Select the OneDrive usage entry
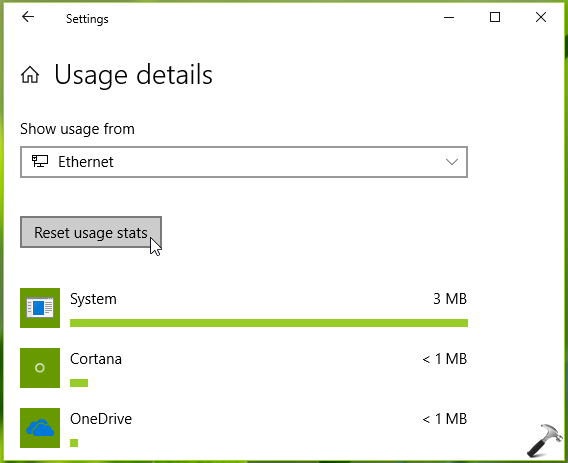Image resolution: width=568 pixels, height=463 pixels. tap(244, 428)
